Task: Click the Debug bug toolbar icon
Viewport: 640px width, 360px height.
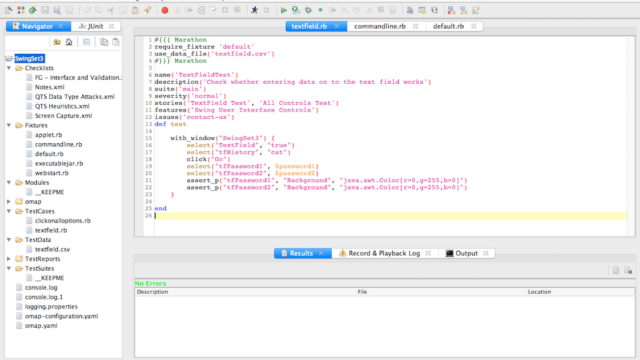Action: click(x=308, y=10)
